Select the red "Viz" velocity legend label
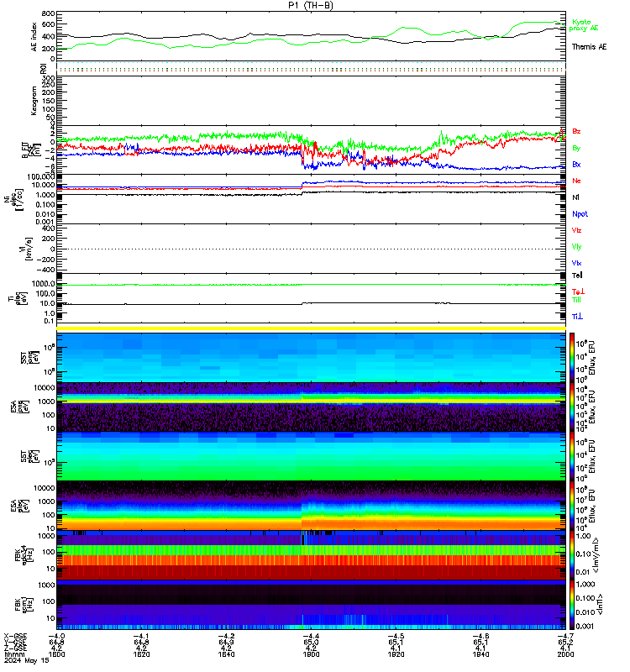 click(576, 230)
